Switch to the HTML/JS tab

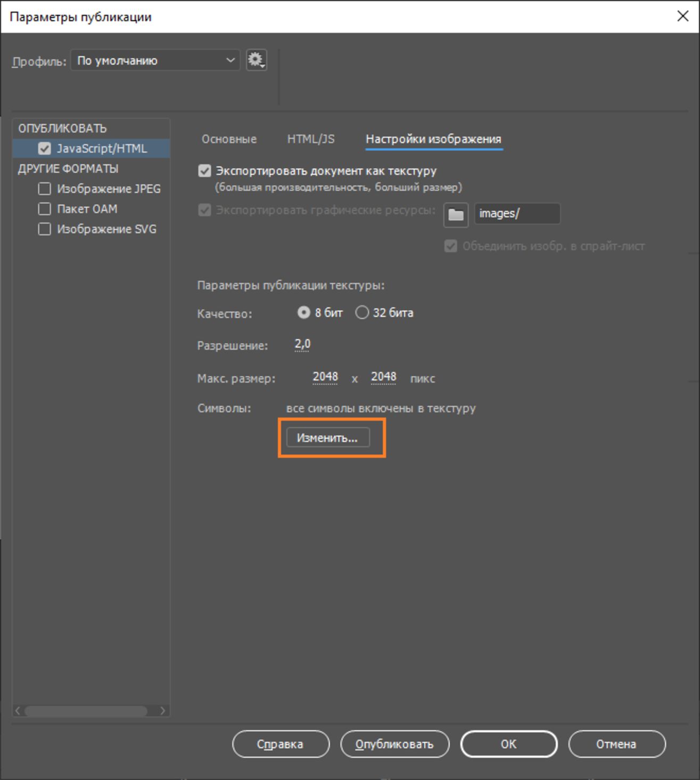pyautogui.click(x=311, y=139)
